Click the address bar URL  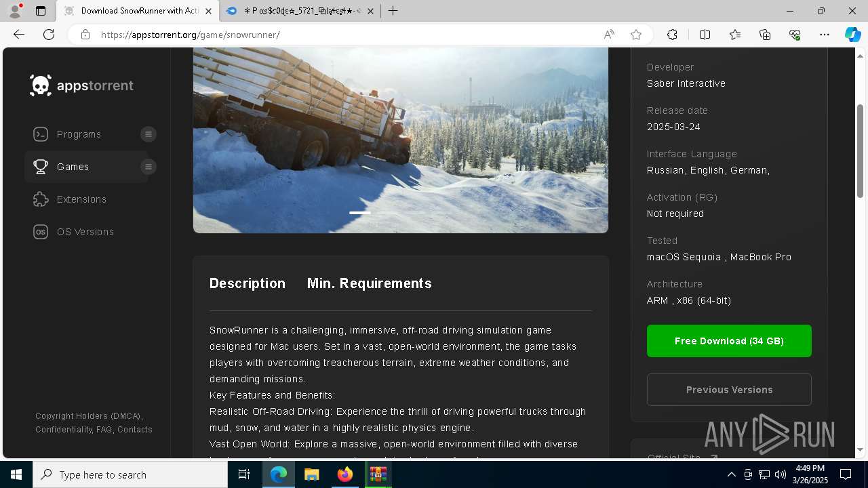pos(190,35)
